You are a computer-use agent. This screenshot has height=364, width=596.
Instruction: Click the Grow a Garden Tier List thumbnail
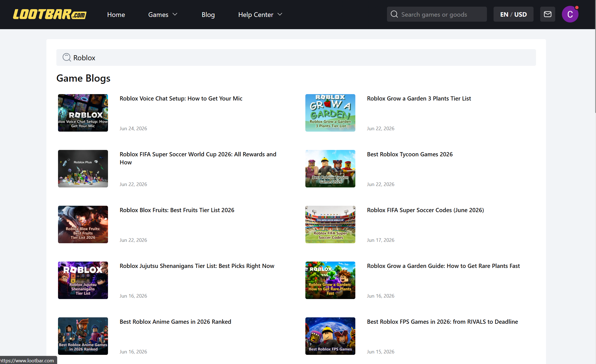330,113
